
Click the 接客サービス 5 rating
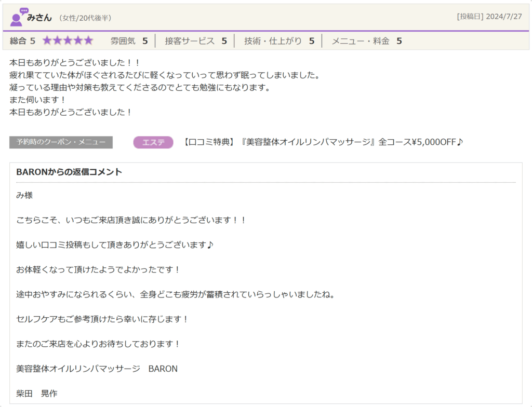[196, 41]
